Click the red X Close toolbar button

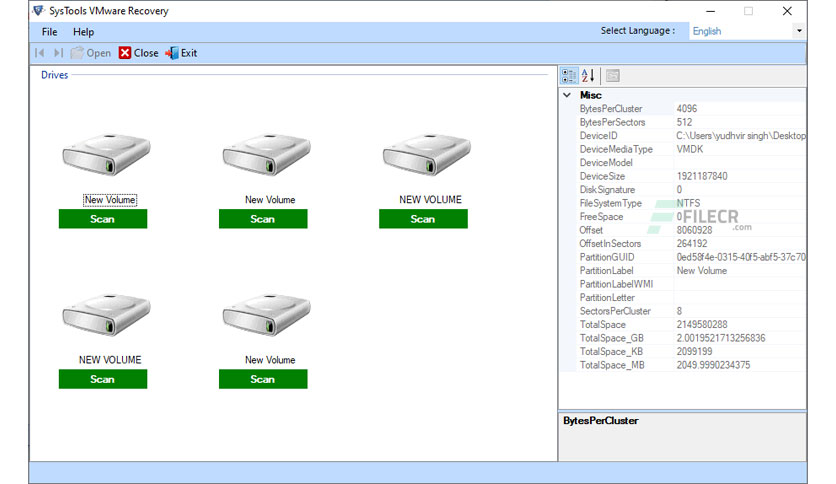pos(139,53)
